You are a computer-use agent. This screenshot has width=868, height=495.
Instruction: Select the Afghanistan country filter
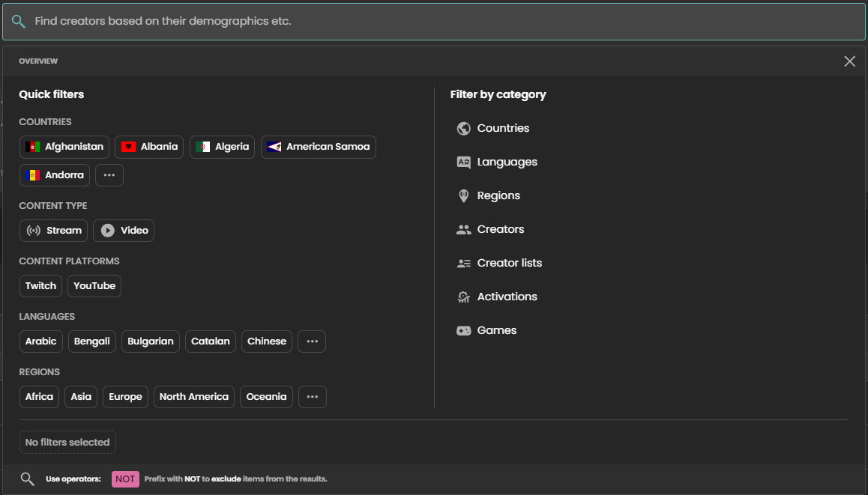tap(64, 147)
